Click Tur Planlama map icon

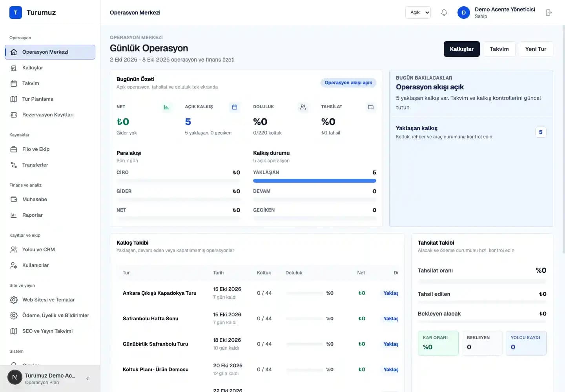(x=14, y=99)
